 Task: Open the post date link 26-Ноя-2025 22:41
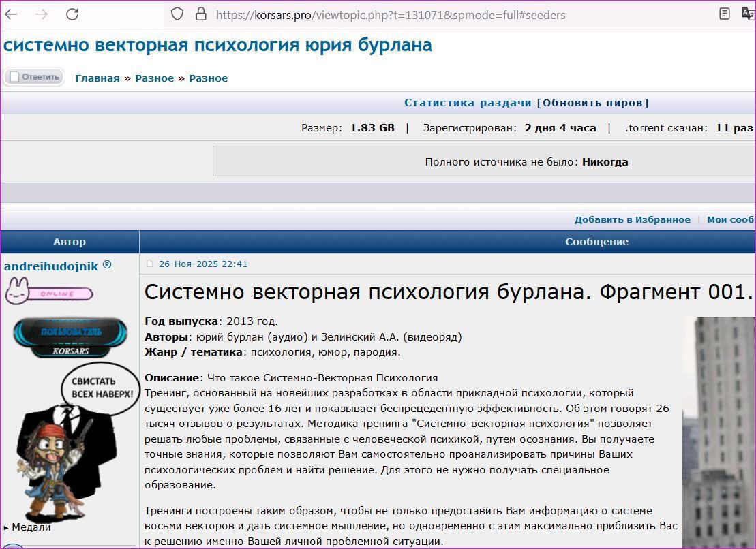pos(203,264)
